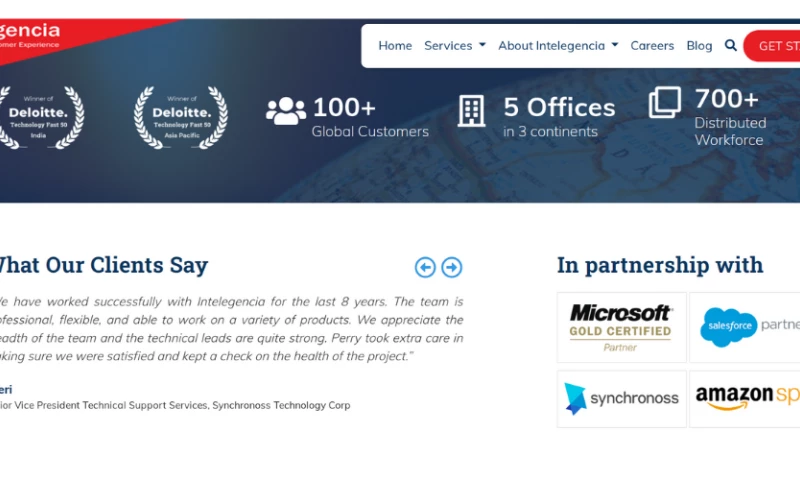
Task: Click the Deloitte Fast 50 Asia Pacific badge
Action: [181, 118]
